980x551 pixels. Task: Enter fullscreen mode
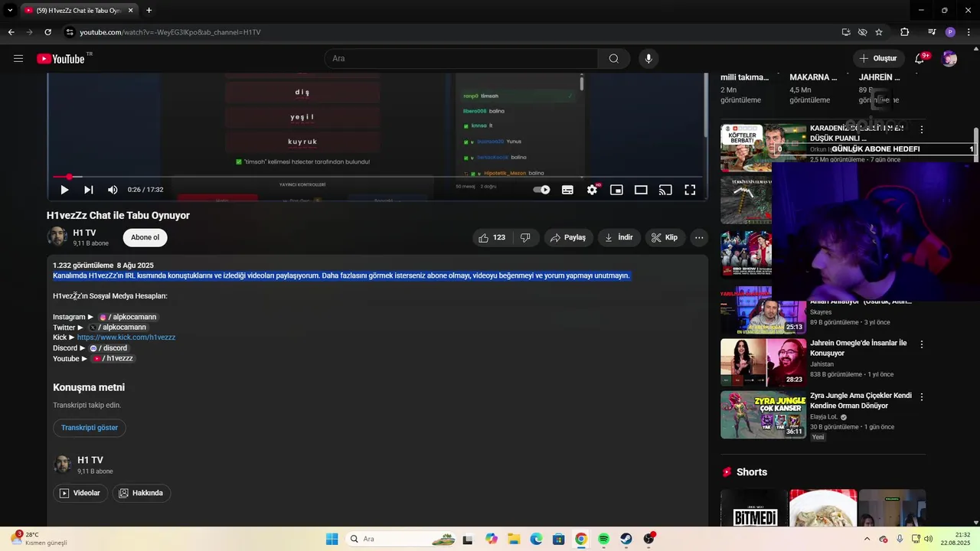690,190
